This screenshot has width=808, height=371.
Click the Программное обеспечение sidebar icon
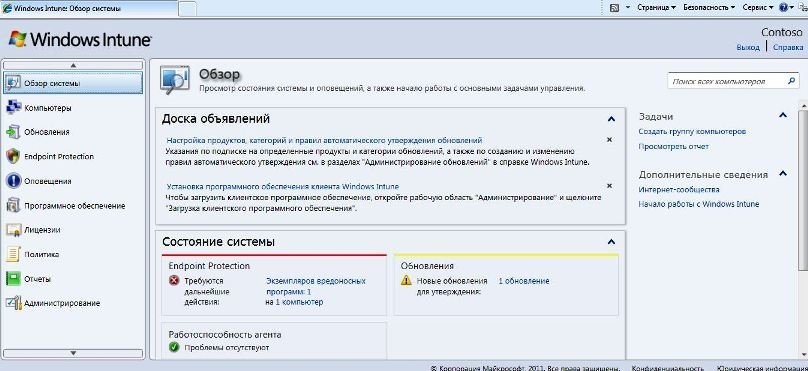tap(13, 206)
